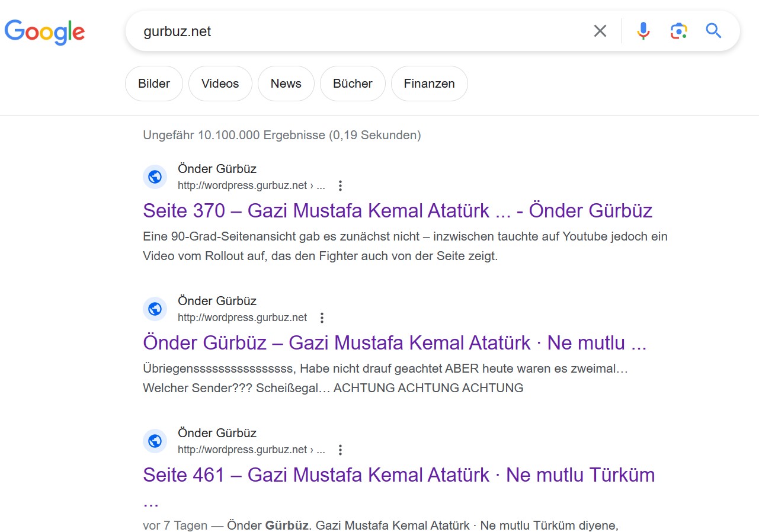Switch to the Finanzen filter
Viewport: 759px width, 532px height.
click(430, 84)
